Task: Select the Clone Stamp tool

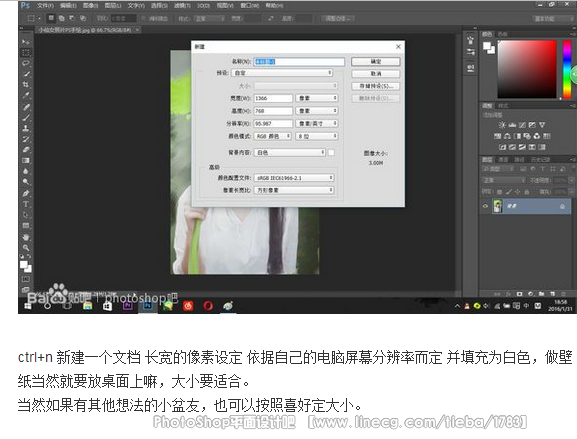Action: pos(25,128)
